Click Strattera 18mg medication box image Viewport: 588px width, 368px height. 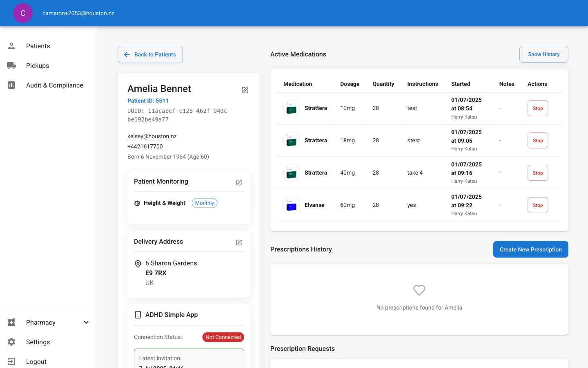(x=292, y=141)
